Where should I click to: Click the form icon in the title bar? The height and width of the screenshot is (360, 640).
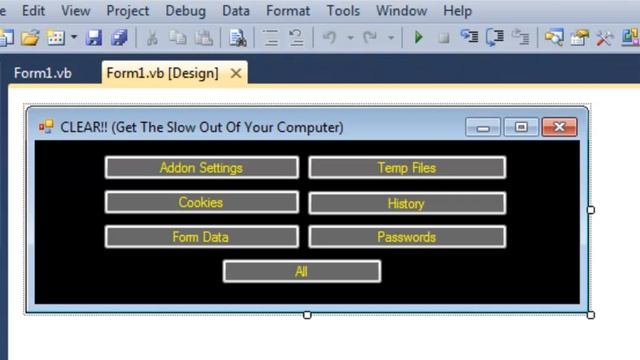point(46,127)
